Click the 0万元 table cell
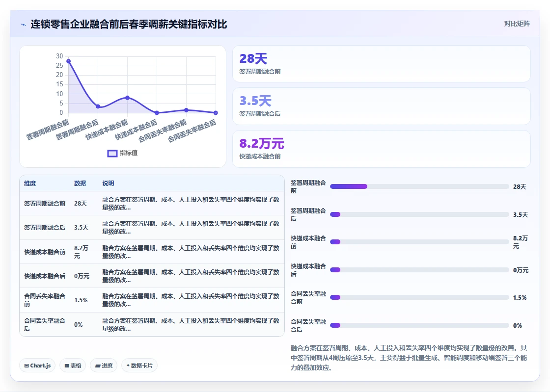Image resolution: width=550 pixels, height=392 pixels. (82, 276)
